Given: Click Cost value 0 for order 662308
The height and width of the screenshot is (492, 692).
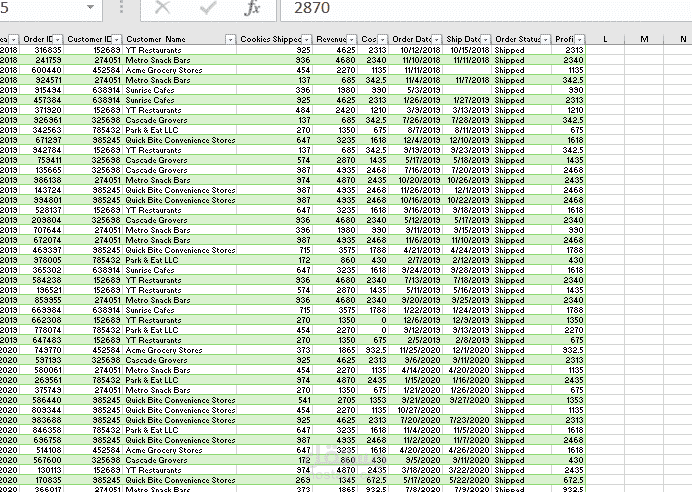Looking at the screenshot, I should coord(372,320).
